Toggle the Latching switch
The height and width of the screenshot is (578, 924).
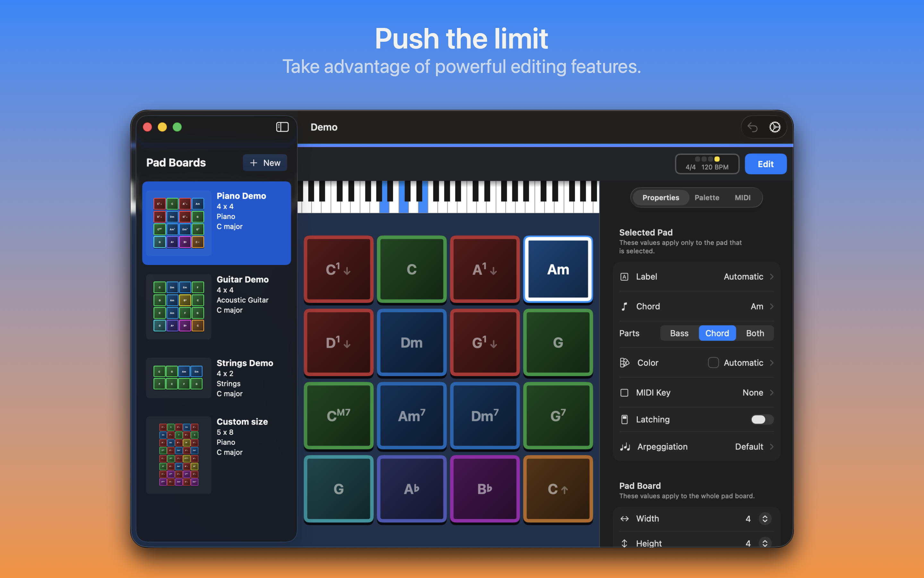tap(762, 419)
